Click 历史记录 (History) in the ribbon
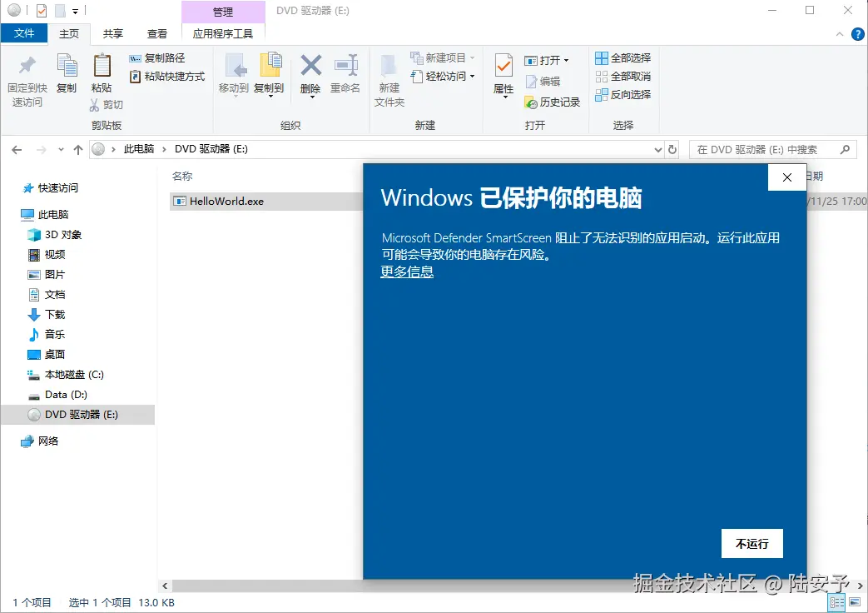 coord(552,102)
